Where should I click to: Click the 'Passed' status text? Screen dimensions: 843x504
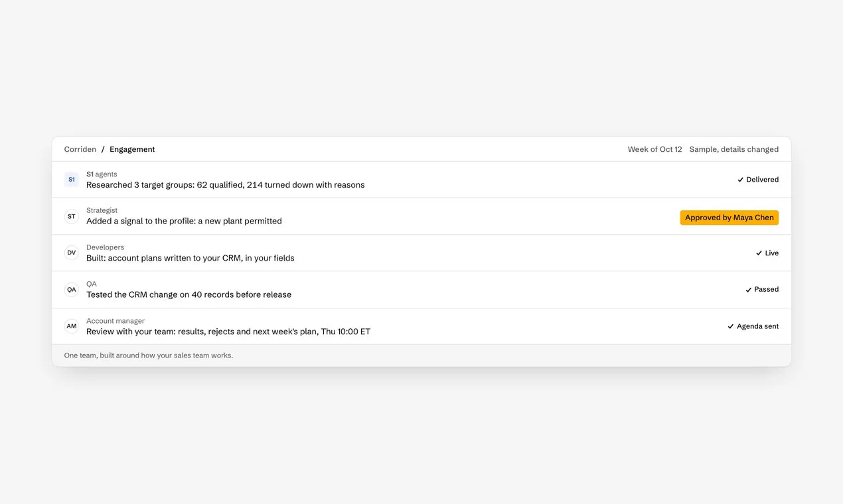(x=767, y=290)
